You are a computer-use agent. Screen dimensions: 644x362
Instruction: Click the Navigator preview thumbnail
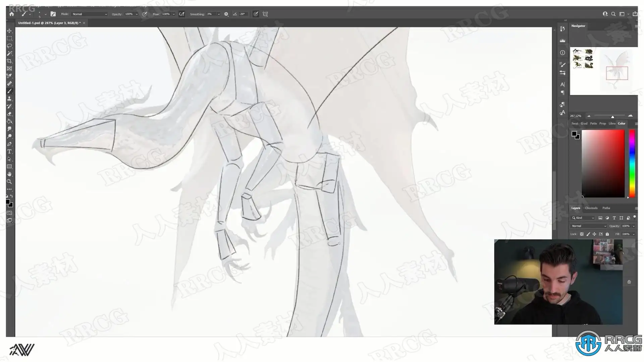click(x=604, y=70)
